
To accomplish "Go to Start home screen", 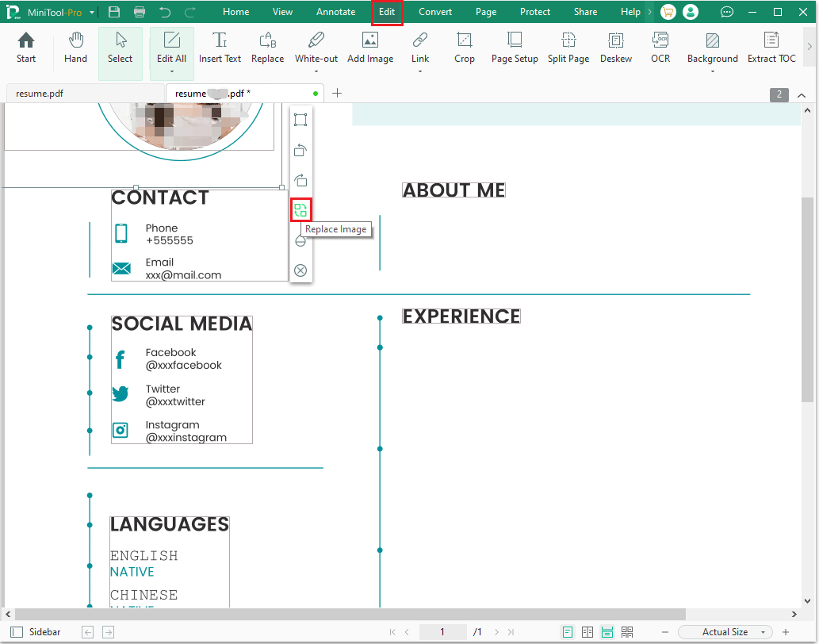I will click(26, 48).
